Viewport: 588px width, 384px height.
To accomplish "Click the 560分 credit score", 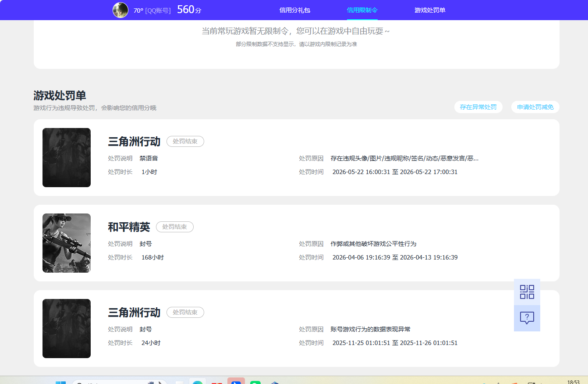I will (189, 10).
